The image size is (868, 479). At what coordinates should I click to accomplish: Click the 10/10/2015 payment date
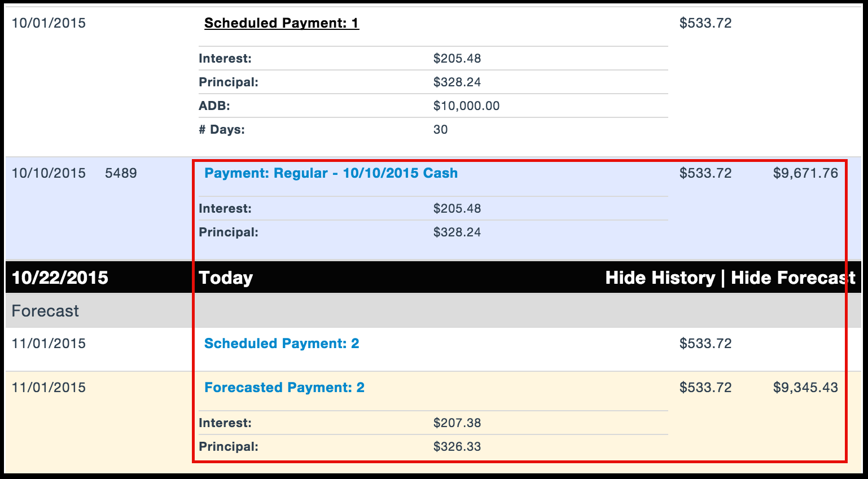pyautogui.click(x=49, y=173)
